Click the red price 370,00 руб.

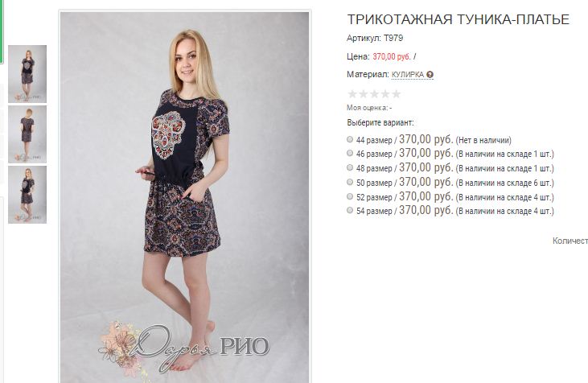click(392, 56)
